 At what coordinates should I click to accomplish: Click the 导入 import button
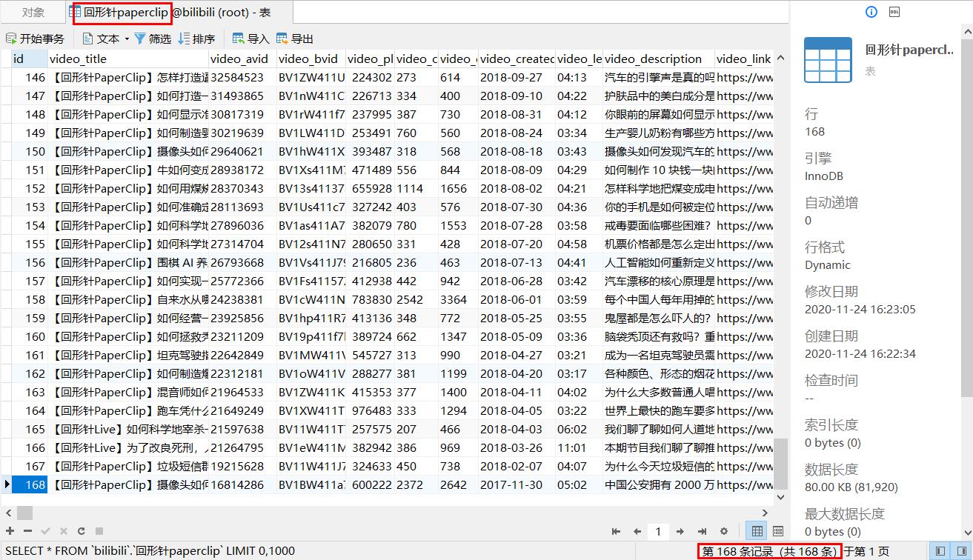251,39
